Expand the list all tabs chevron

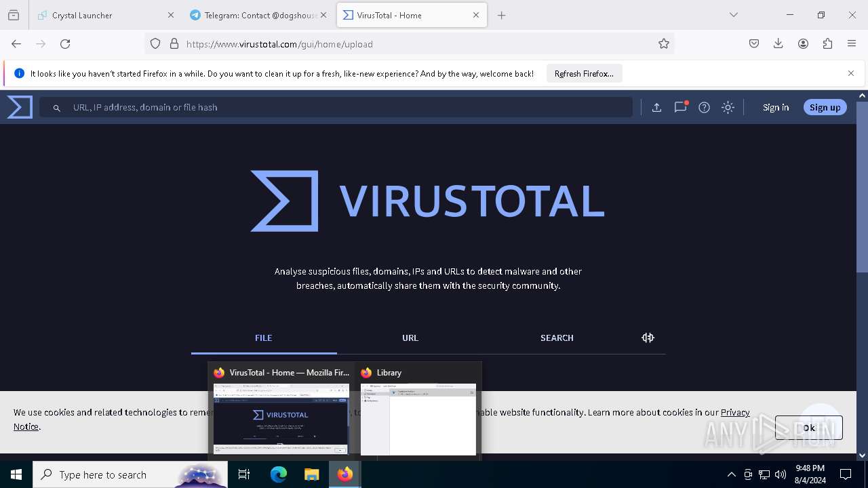734,15
